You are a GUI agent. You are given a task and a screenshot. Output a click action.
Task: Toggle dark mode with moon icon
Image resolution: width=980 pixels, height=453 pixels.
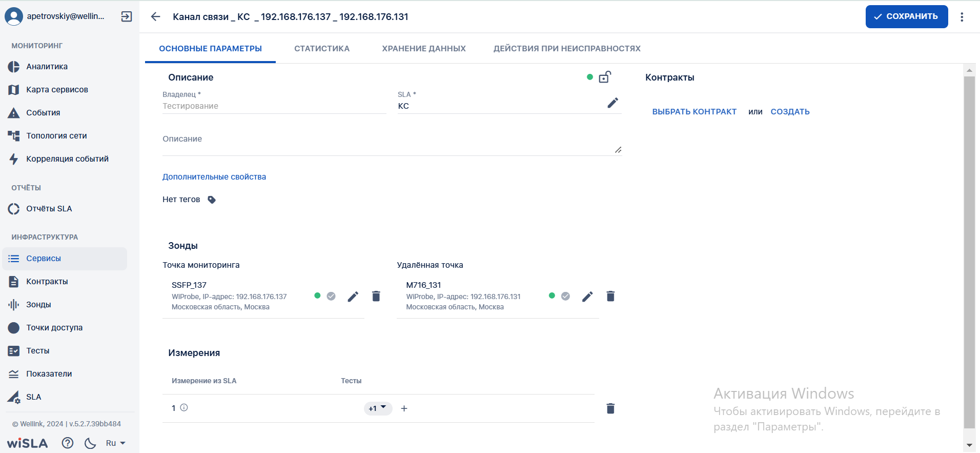tap(90, 443)
